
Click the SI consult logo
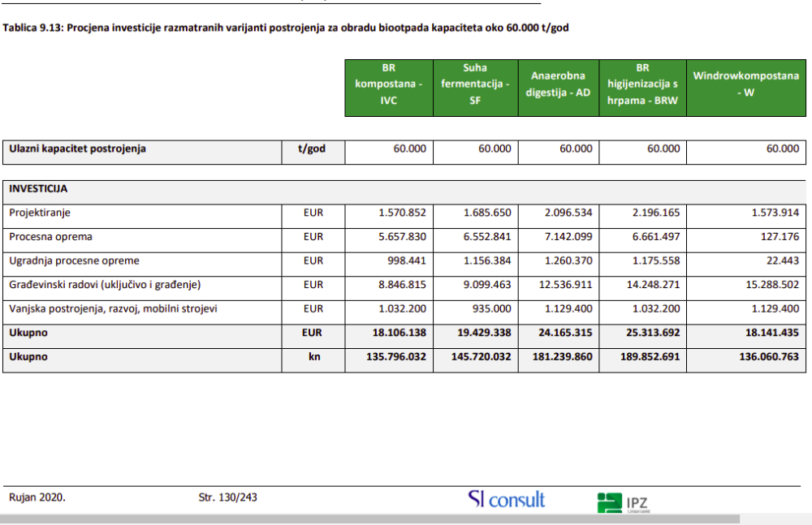click(506, 499)
